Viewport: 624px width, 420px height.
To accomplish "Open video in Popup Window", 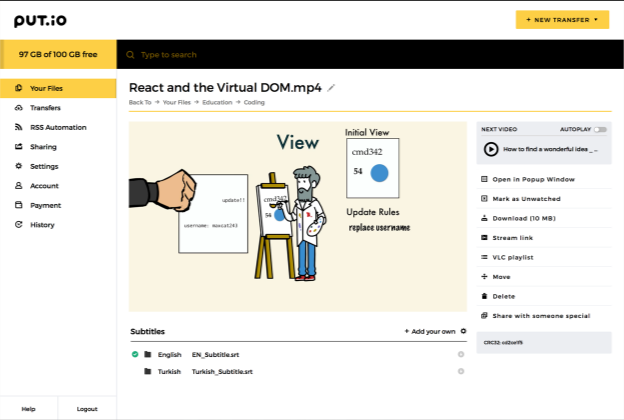I will (x=533, y=179).
